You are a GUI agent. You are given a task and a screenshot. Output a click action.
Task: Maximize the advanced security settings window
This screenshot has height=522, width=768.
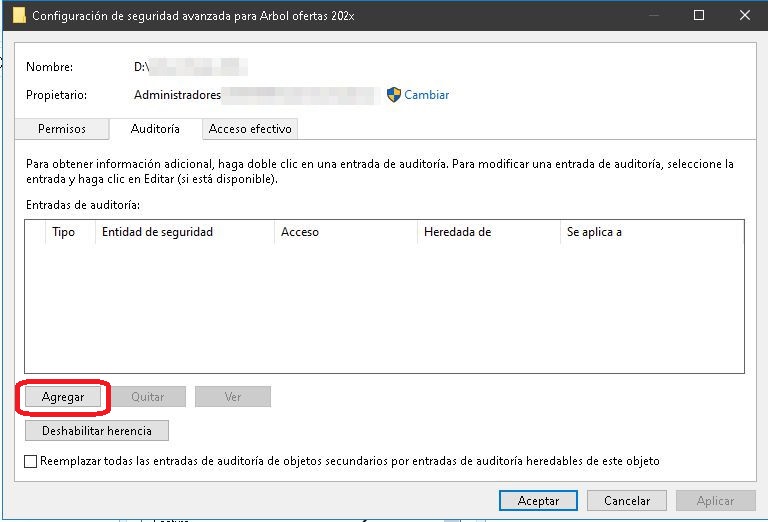point(700,16)
